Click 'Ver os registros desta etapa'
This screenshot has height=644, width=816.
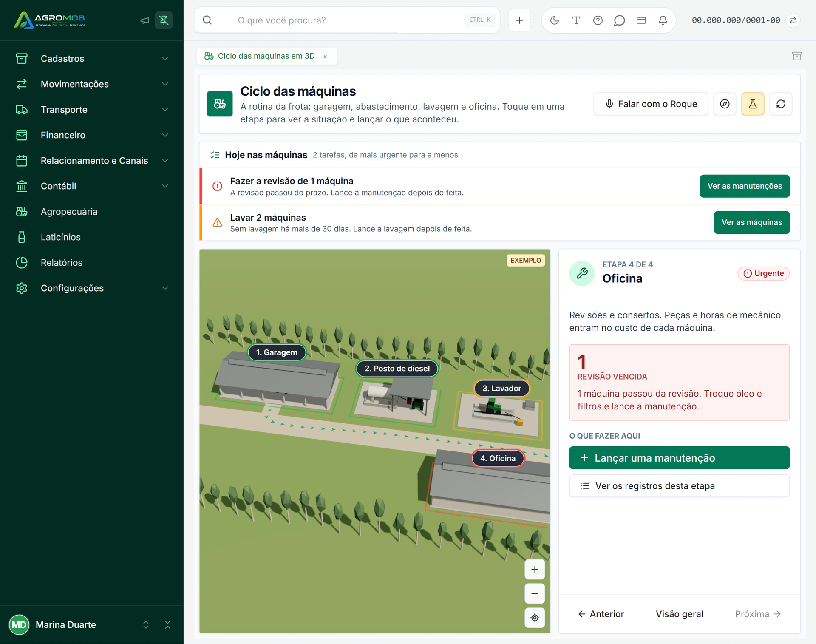coord(679,486)
